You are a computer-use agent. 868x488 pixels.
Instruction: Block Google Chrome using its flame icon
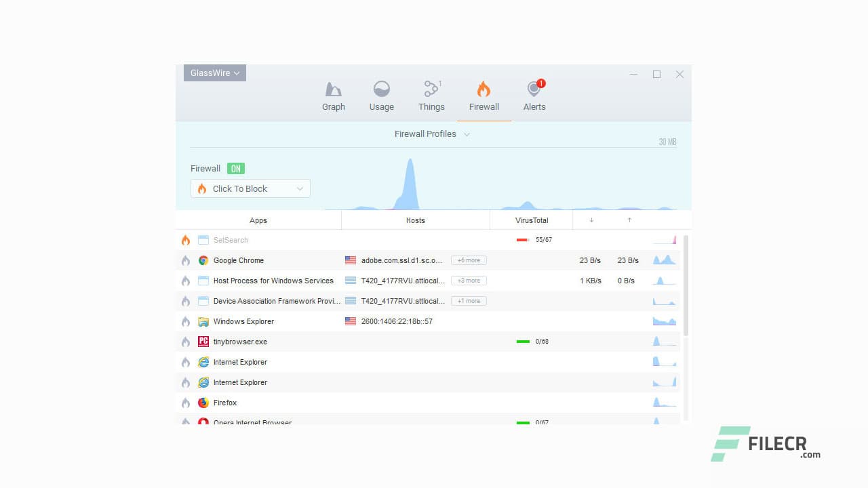186,260
